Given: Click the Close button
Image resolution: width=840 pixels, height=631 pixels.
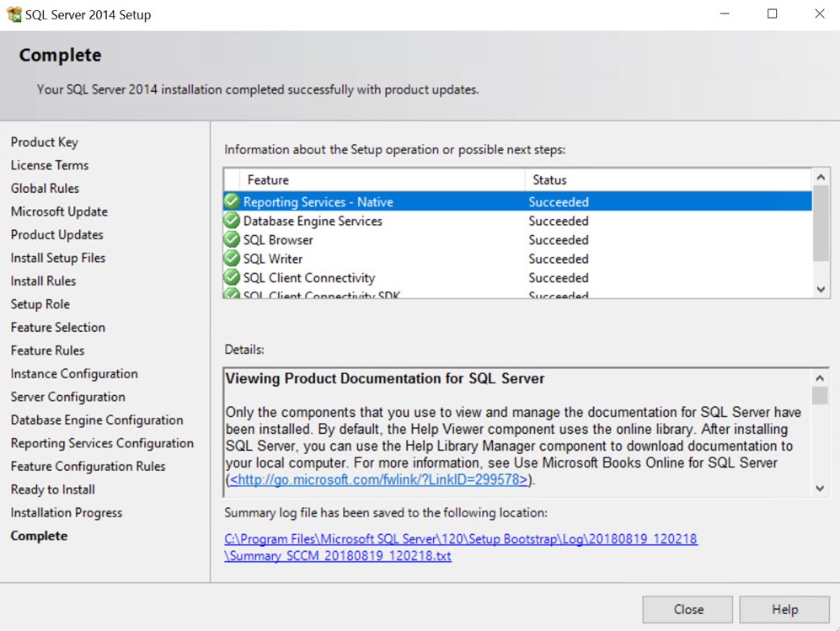Looking at the screenshot, I should click(x=688, y=610).
